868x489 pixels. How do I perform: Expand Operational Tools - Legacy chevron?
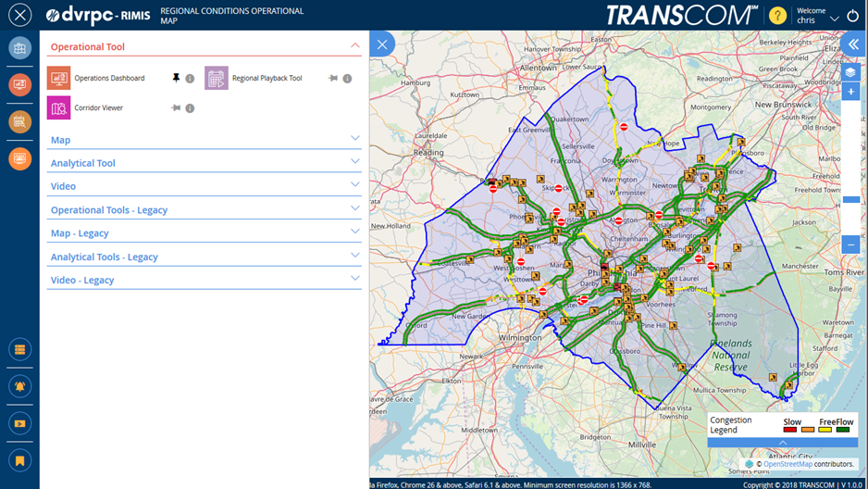[x=355, y=208]
